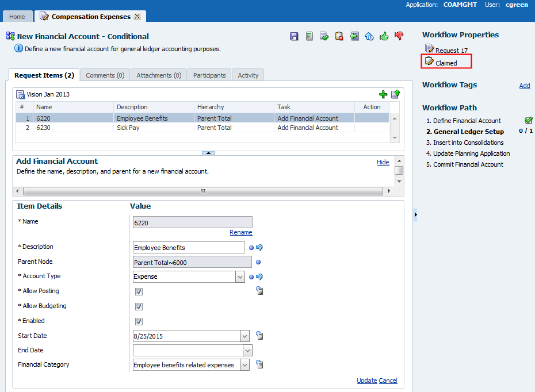Click the Save floppy disk icon
Viewport: 535px width, 392px height.
pyautogui.click(x=294, y=36)
